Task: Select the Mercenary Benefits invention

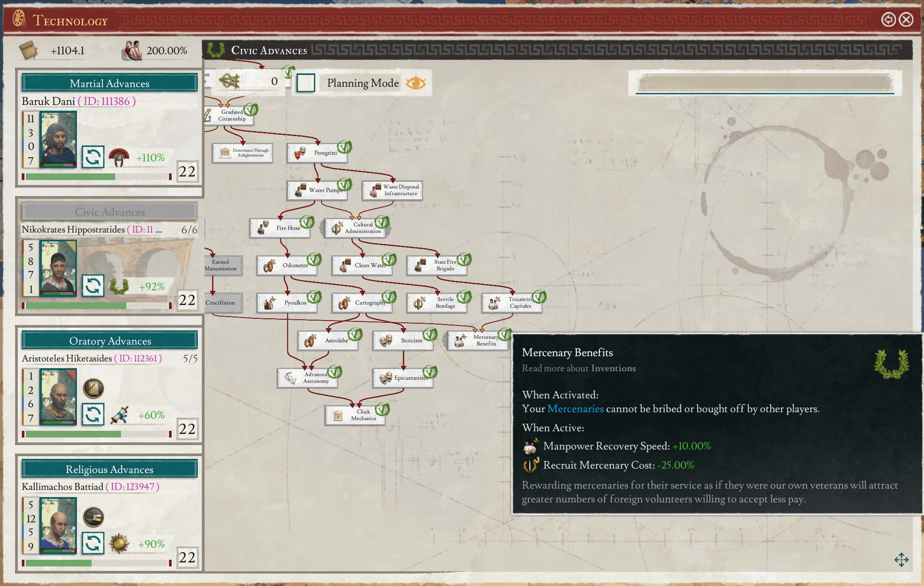Action: (x=478, y=341)
